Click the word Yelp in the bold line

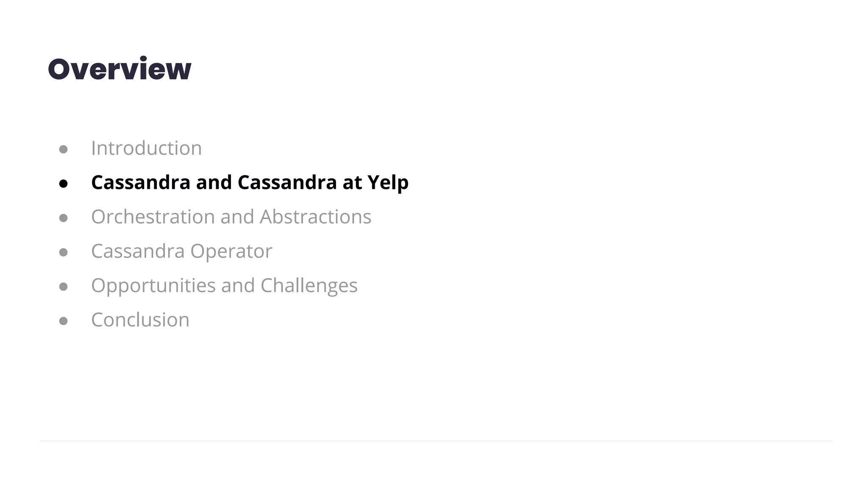pyautogui.click(x=388, y=183)
